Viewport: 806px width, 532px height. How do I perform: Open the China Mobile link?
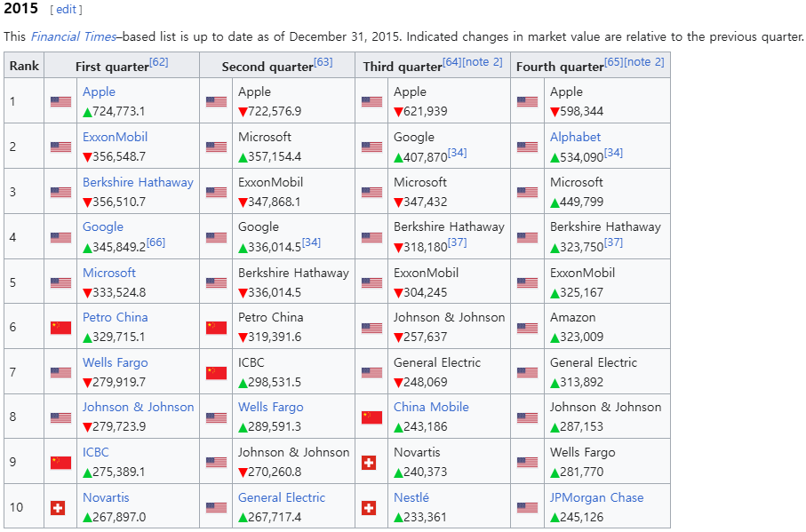coord(431,407)
